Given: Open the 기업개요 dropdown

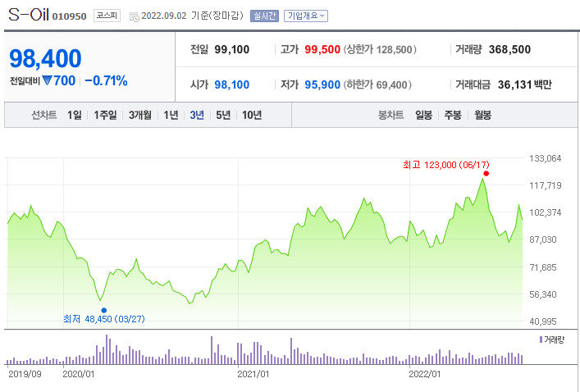Looking at the screenshot, I should pyautogui.click(x=306, y=16).
